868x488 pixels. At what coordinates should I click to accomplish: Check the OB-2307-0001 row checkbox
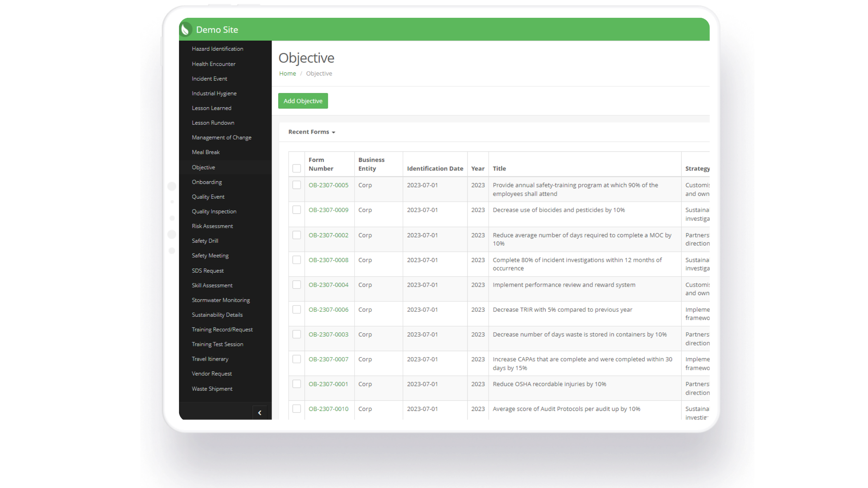(296, 384)
